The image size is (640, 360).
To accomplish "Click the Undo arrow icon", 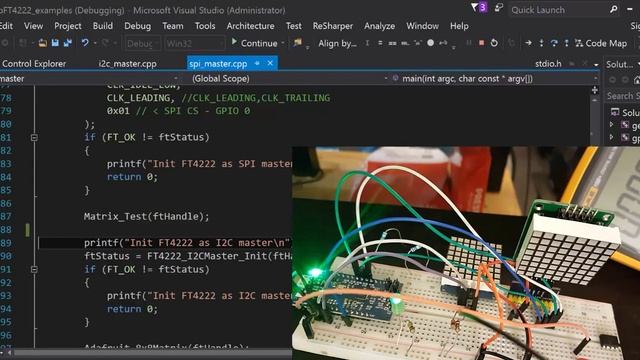I will (x=85, y=43).
